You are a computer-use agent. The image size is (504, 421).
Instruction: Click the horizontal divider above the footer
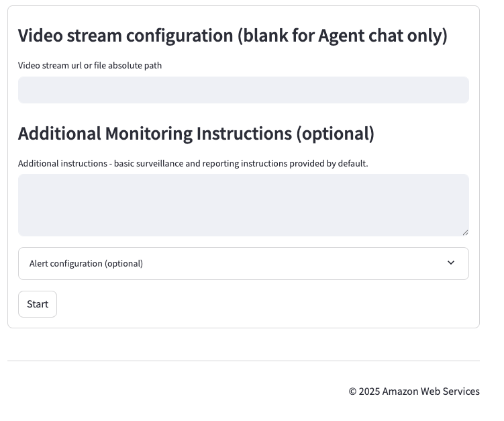[x=243, y=361]
